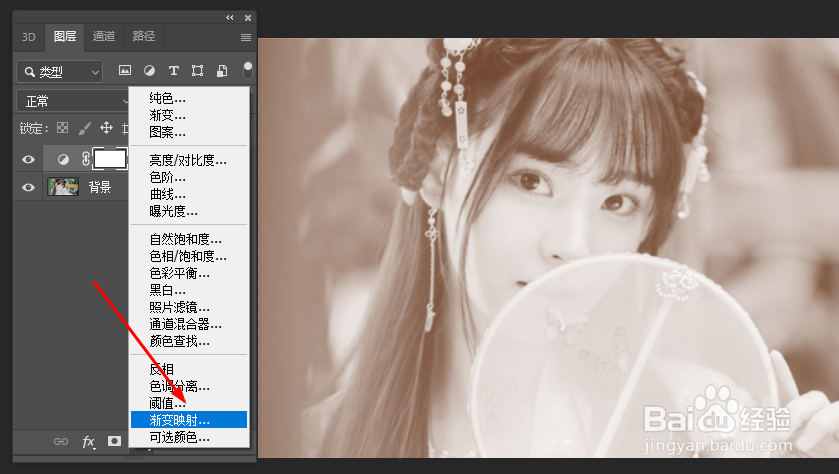Open the 类型 filter type dropdown

(x=59, y=72)
